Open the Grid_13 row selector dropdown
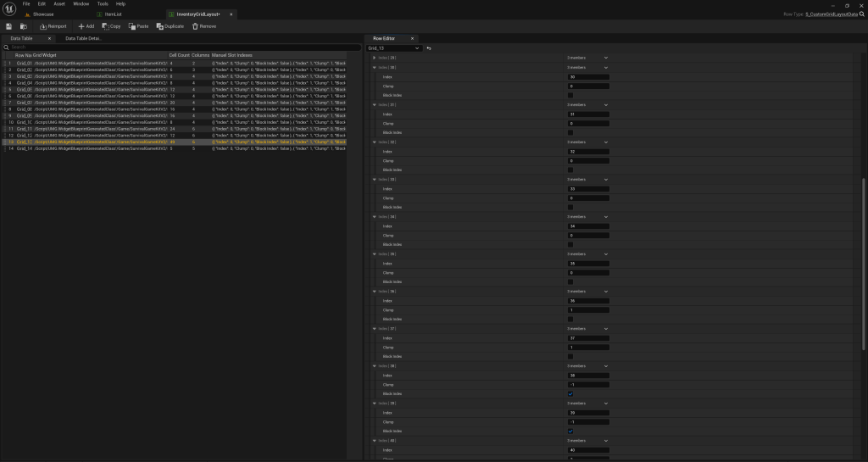The width and height of the screenshot is (868, 462). [x=393, y=48]
